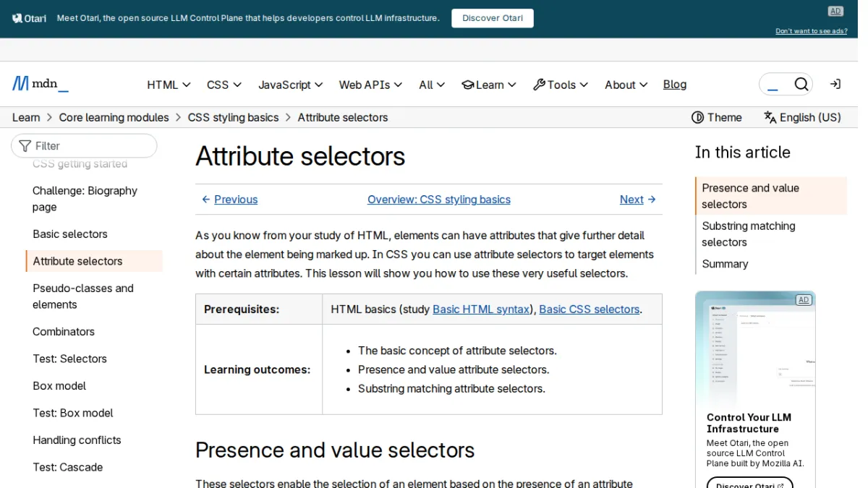Image resolution: width=868 pixels, height=488 pixels.
Task: Click the MDN logo
Action: click(41, 84)
